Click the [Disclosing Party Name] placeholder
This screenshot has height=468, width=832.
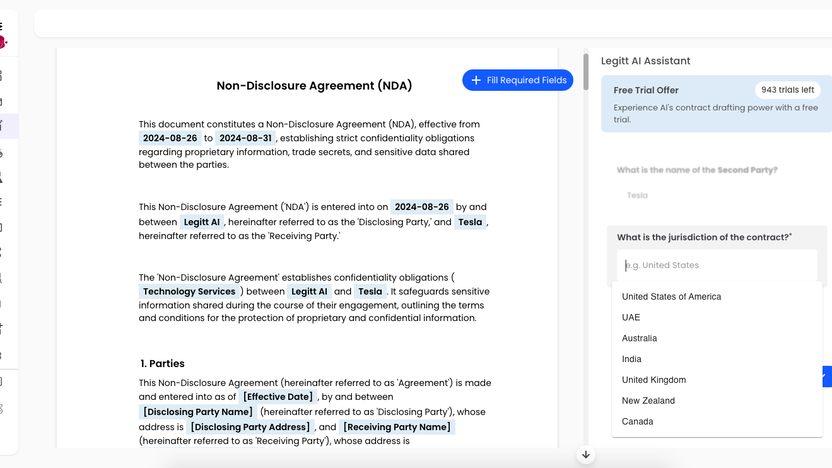[198, 412]
